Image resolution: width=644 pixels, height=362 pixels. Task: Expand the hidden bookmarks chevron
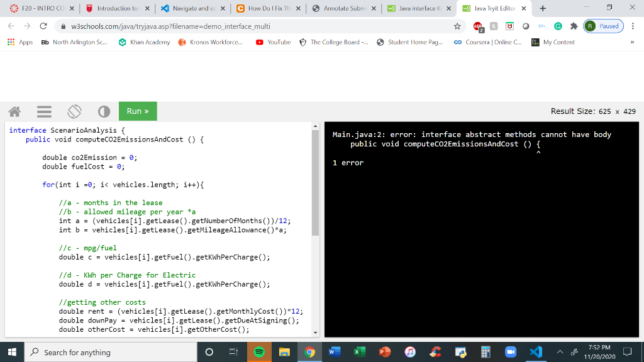coord(632,42)
